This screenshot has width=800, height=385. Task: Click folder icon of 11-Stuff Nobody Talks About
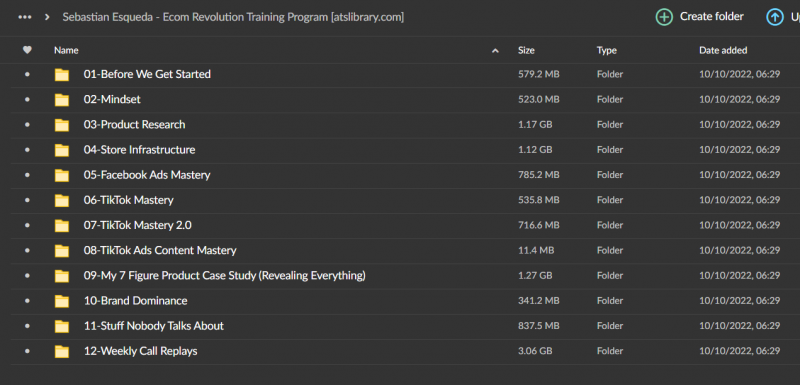point(62,326)
